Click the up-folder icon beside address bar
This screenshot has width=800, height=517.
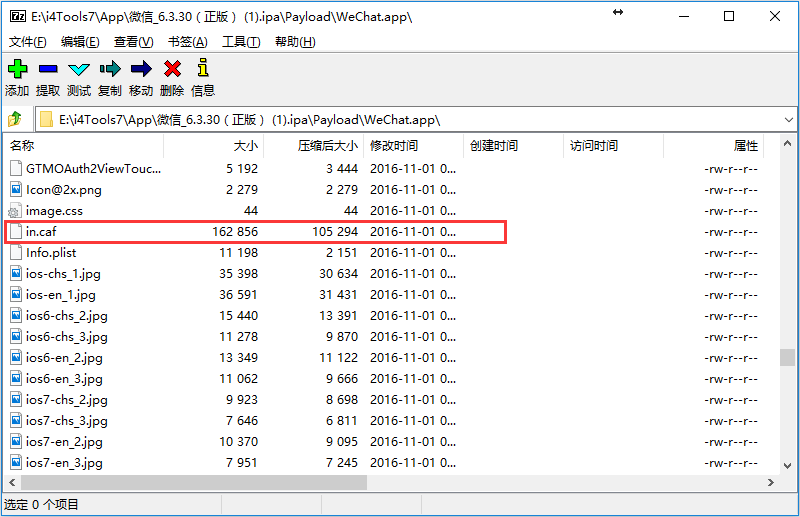tap(15, 120)
